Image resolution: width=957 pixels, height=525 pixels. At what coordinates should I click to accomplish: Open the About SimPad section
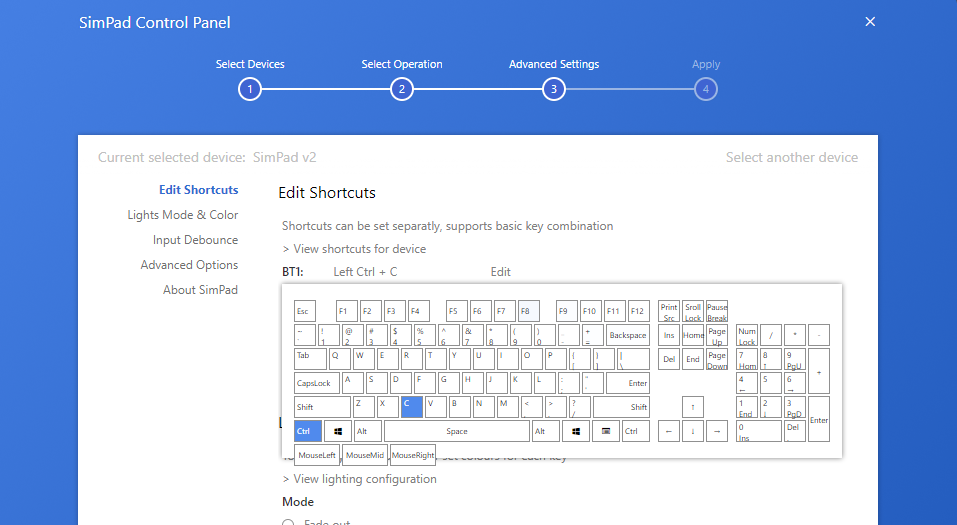[x=200, y=290]
